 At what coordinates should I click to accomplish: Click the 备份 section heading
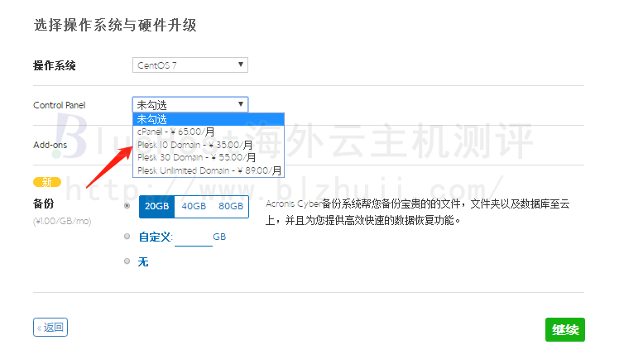(43, 204)
